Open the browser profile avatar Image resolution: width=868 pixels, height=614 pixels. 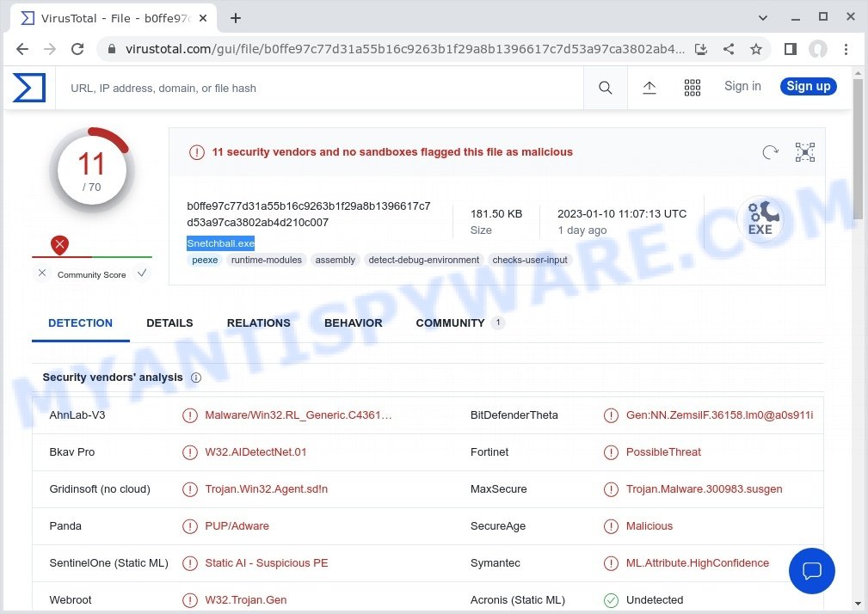tap(818, 49)
